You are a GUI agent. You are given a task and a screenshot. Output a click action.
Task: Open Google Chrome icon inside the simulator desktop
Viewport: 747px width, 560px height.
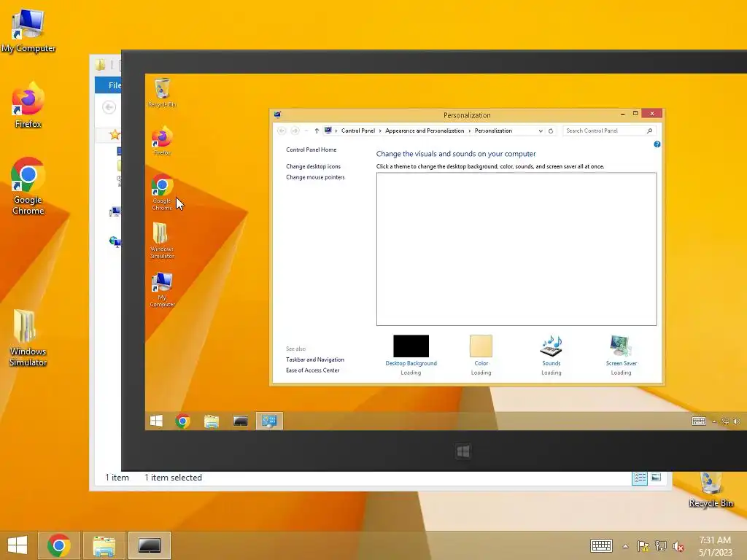tap(162, 192)
